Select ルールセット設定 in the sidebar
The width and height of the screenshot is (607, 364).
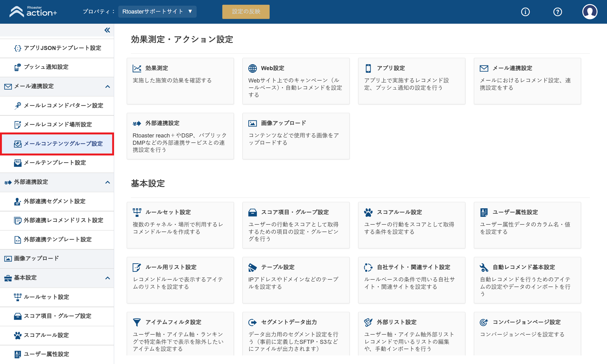click(x=57, y=297)
